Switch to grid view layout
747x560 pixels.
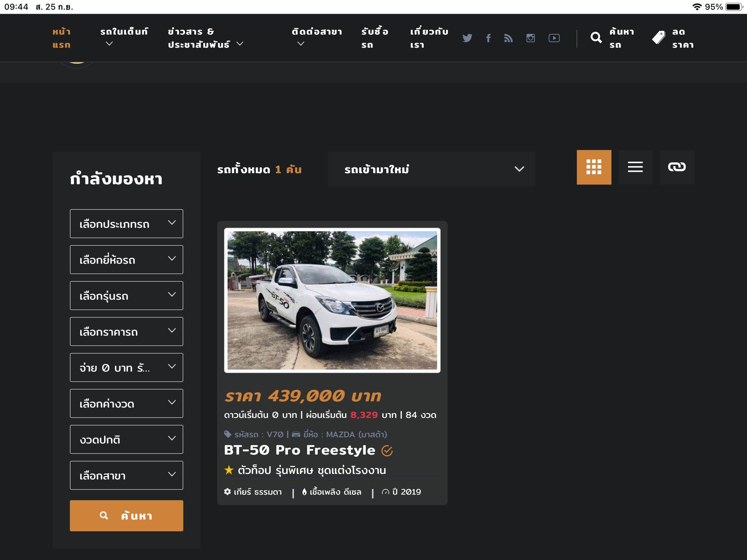click(x=594, y=167)
